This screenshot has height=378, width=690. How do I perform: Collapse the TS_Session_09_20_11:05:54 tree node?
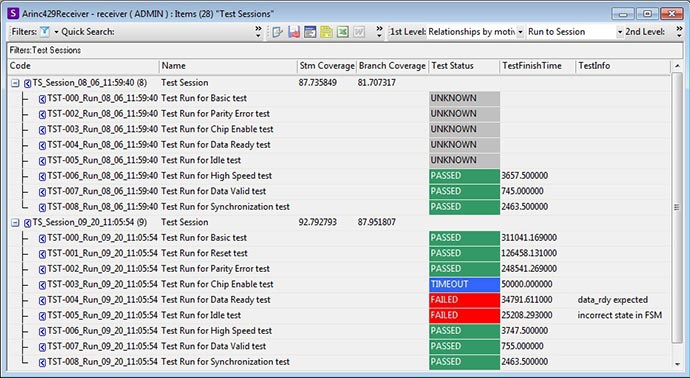15,222
